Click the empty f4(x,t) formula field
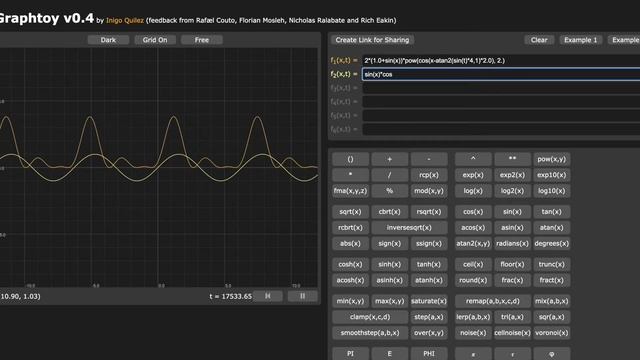 tap(501, 102)
